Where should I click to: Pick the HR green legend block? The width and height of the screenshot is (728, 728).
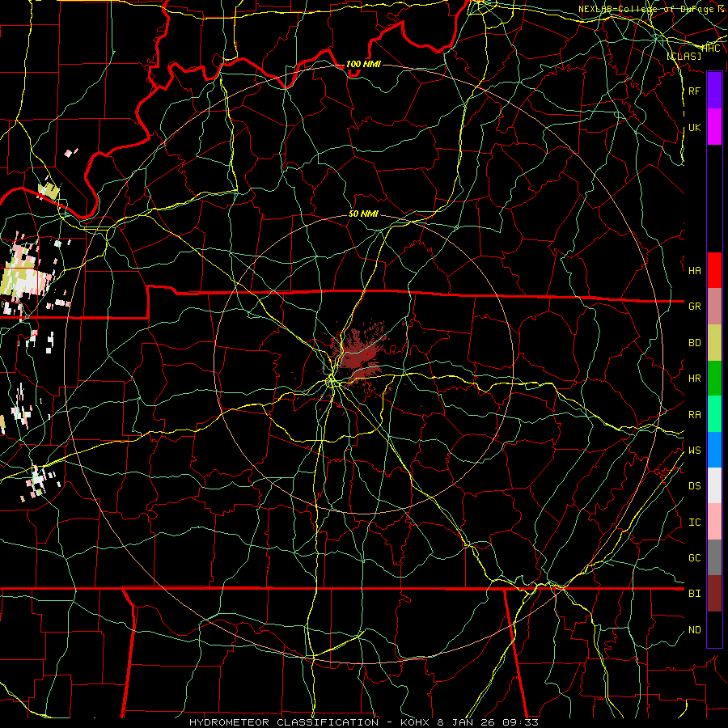[x=714, y=378]
